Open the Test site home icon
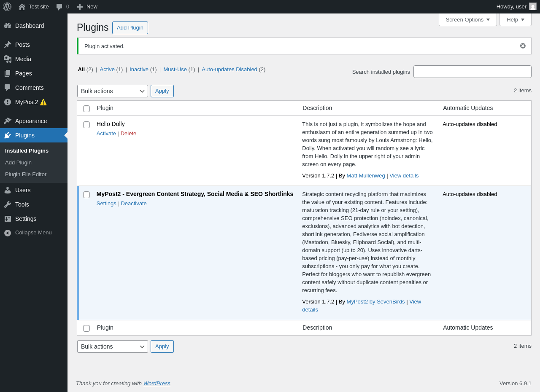The height and width of the screenshot is (392, 540). (22, 7)
